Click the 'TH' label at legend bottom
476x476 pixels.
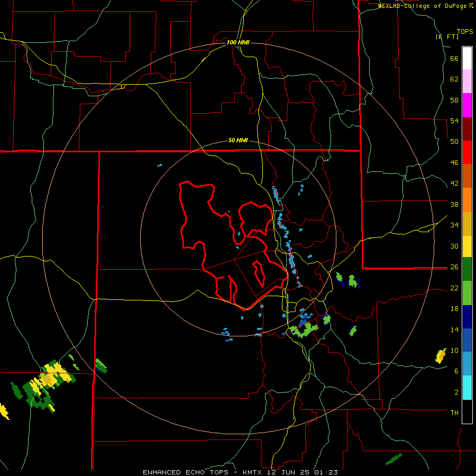pyautogui.click(x=454, y=413)
